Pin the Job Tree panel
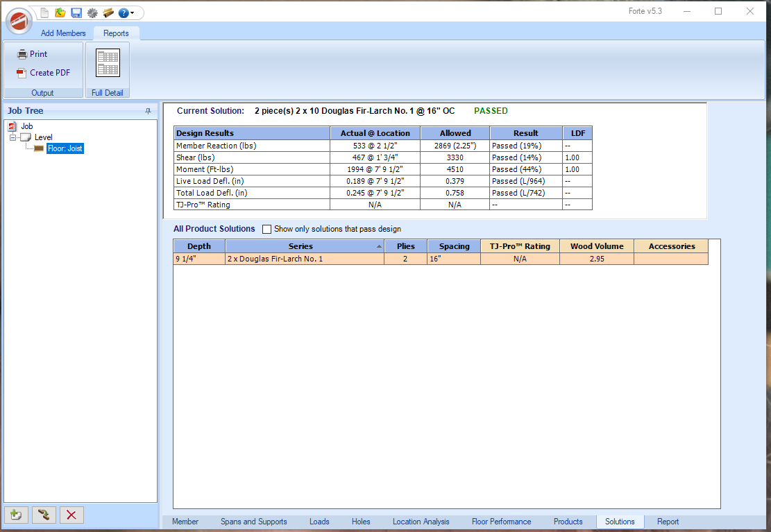 (x=148, y=111)
